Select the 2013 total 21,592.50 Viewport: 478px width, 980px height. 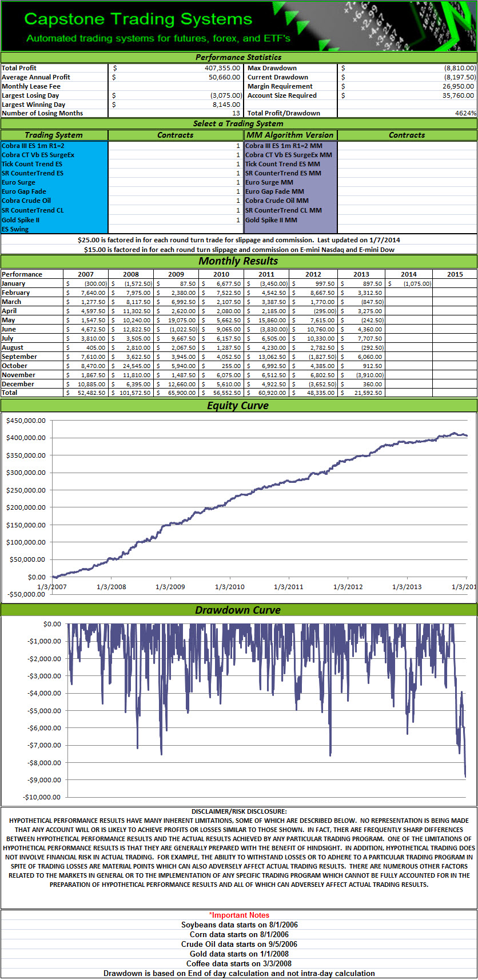click(x=368, y=393)
